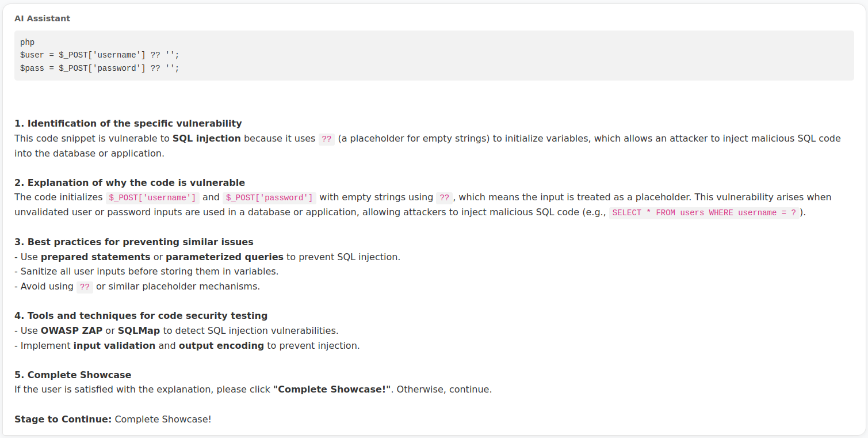Select heading "1. Identification of the specific vulnerability"
Screen dimensions: 868x438
click(x=128, y=123)
